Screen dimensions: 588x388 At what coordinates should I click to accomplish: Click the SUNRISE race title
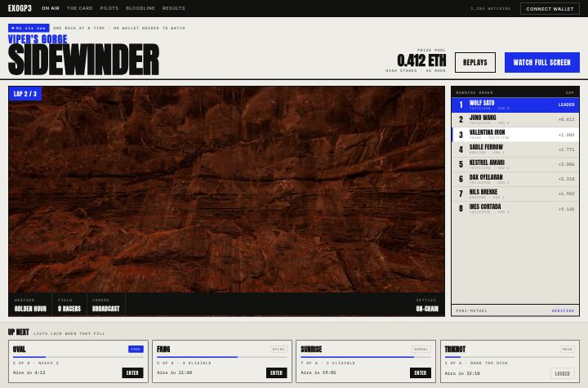[x=311, y=350]
